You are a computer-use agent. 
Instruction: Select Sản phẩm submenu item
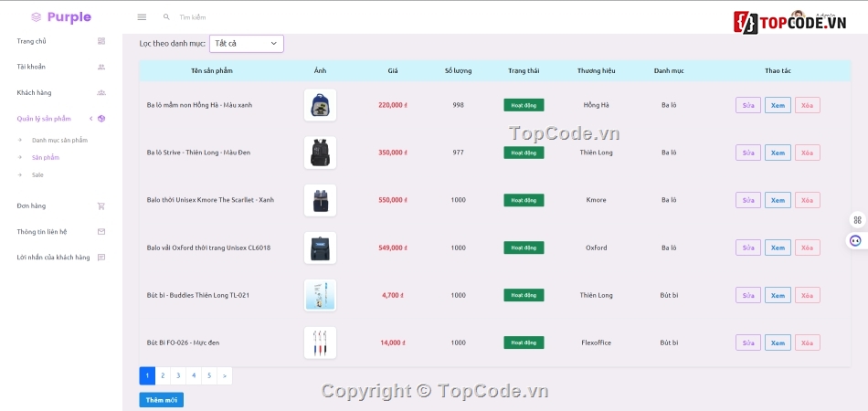46,158
